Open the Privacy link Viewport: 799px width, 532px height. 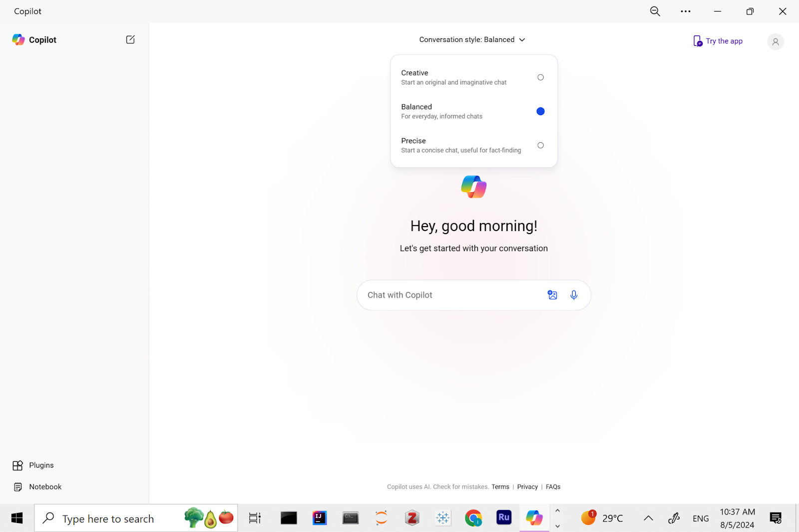527,487
